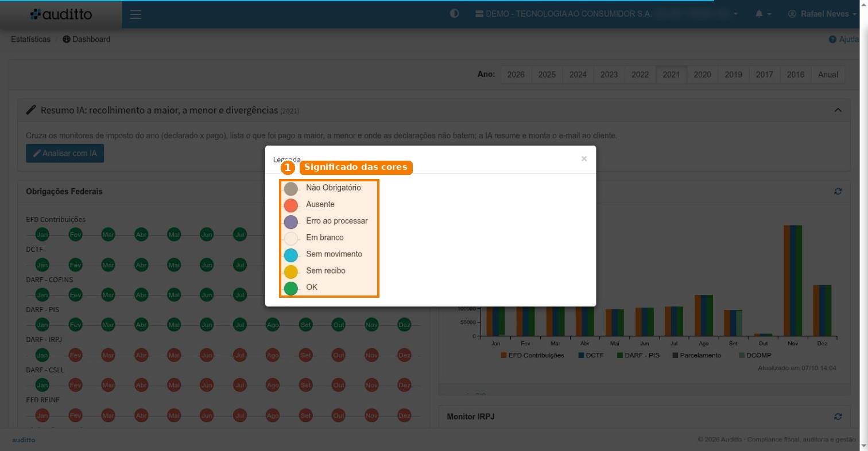The image size is (868, 451).
Task: Go to the Estatísticas breadcrumb
Action: pos(30,40)
